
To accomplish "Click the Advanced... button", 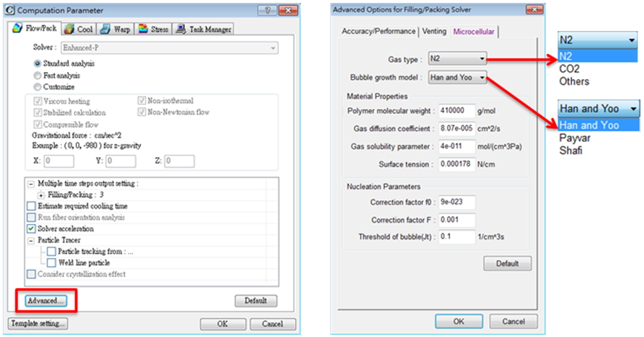I will pyautogui.click(x=45, y=301).
